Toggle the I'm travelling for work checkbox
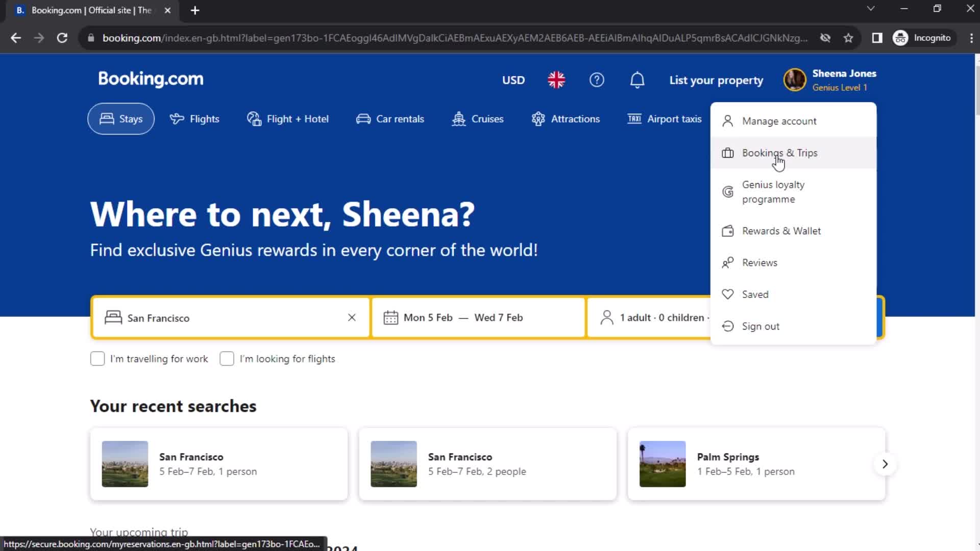 97,359
